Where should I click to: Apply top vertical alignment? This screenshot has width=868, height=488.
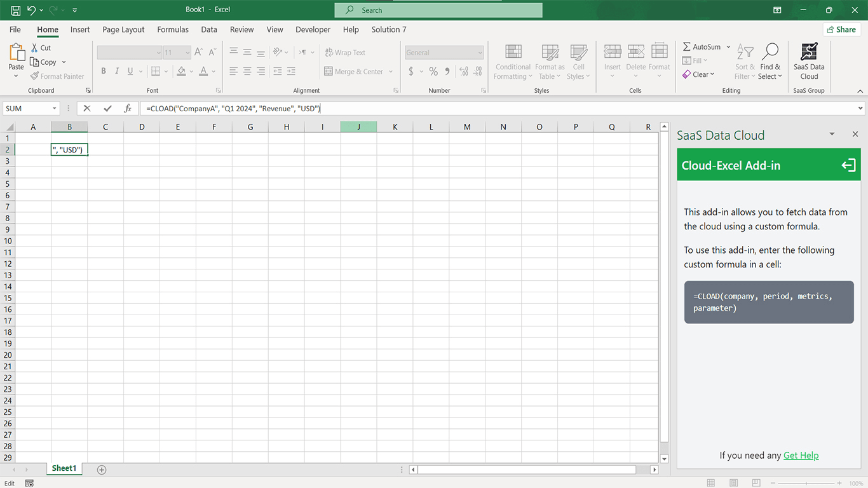pos(234,52)
